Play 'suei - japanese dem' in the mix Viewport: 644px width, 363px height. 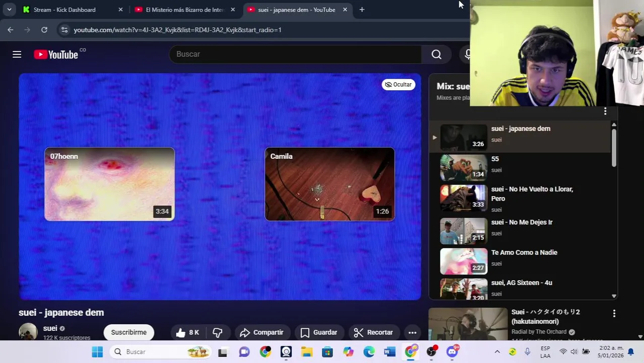pyautogui.click(x=520, y=137)
